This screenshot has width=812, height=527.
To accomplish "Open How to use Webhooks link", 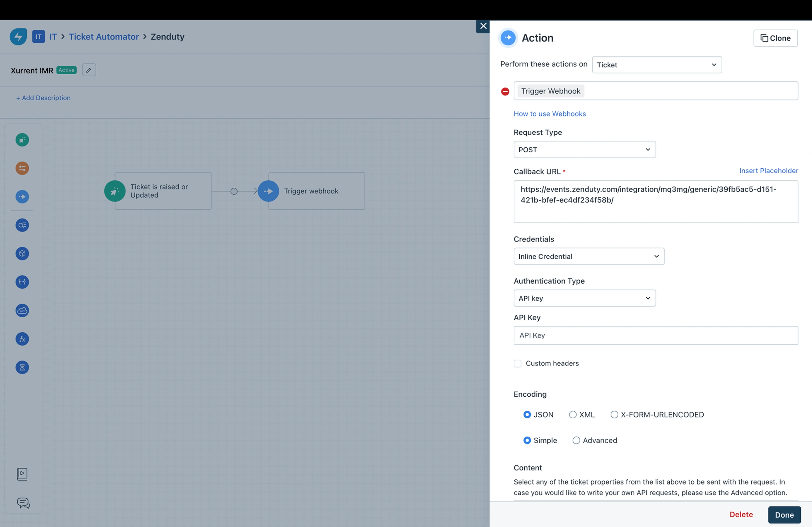I will 550,114.
